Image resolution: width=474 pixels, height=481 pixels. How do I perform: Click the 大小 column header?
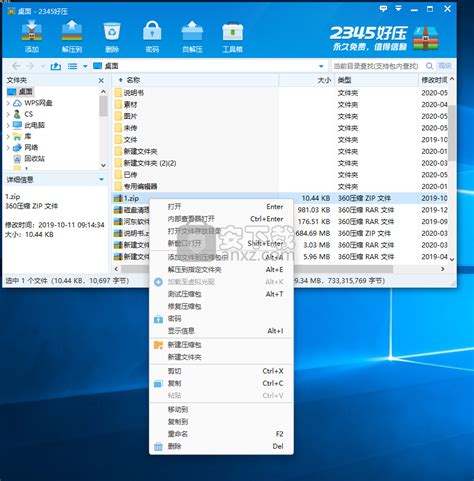click(306, 80)
